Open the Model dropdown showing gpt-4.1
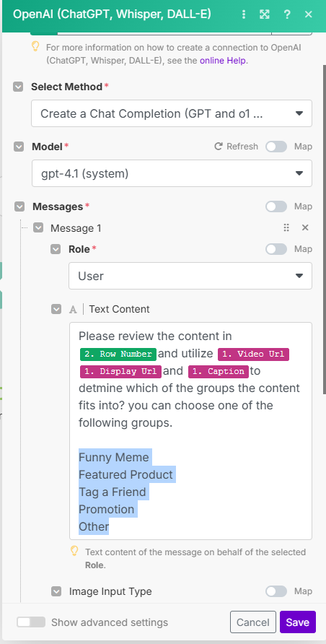Screen dimensions: 326x644 click(x=172, y=173)
